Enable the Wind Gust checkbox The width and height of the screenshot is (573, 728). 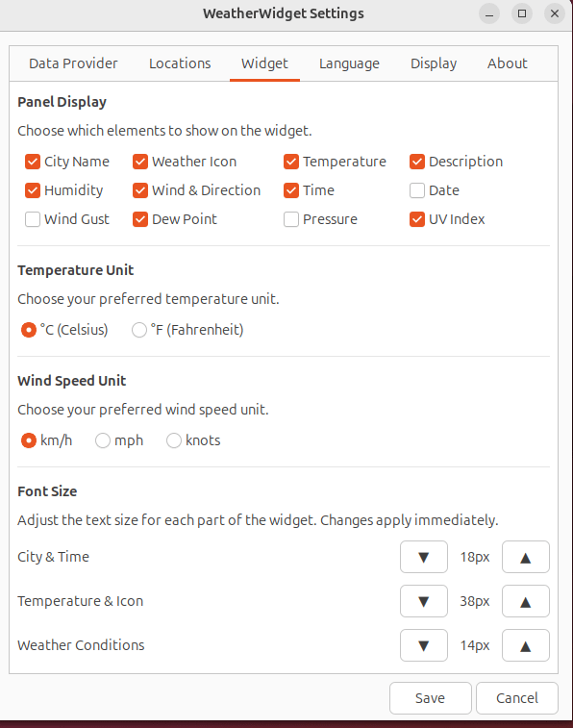pos(33,219)
